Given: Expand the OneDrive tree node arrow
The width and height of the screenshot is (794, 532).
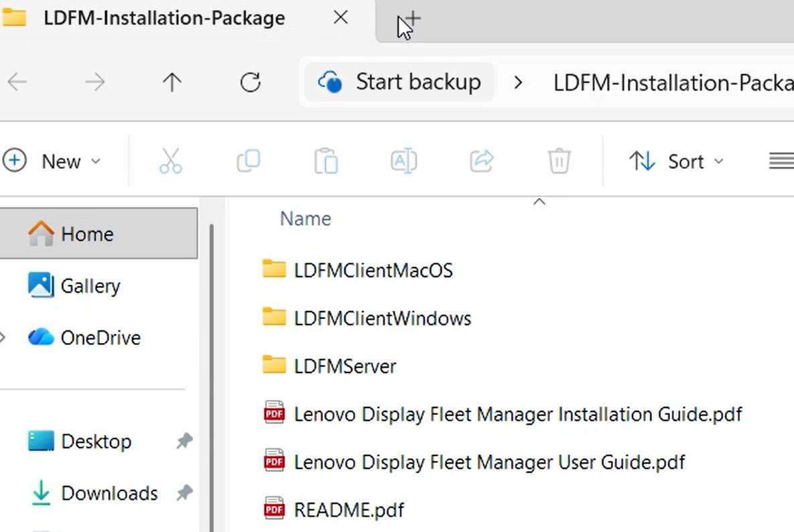Looking at the screenshot, I should click(x=3, y=337).
